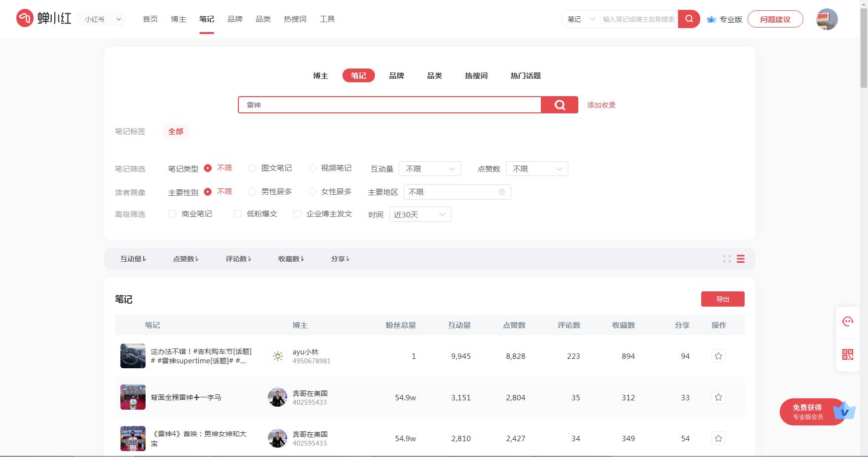The height and width of the screenshot is (457, 868).
Task: Click 奔哥在美国 avatar in 《雷神4》 row
Action: pos(277,438)
